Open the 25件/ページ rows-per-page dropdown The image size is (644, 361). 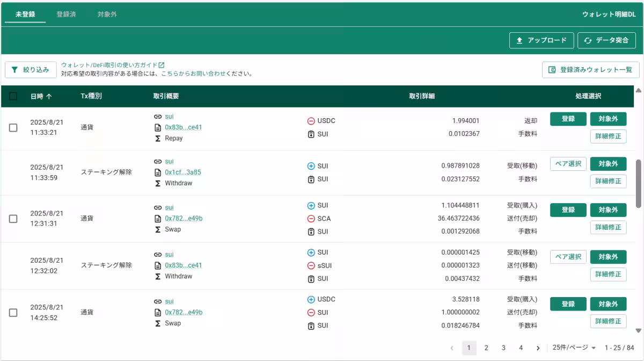574,348
